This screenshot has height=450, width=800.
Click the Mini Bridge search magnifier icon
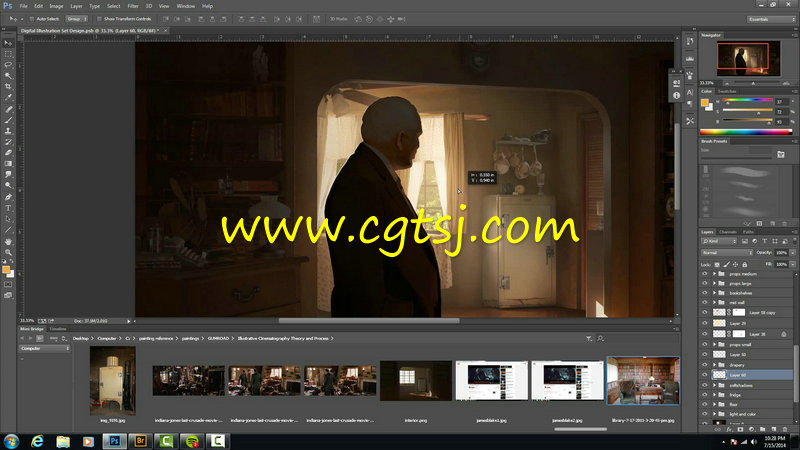(x=601, y=338)
